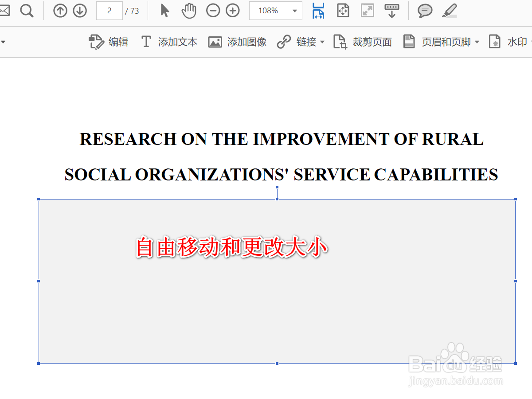Click the email envelope icon
The image size is (532, 399).
point(4,11)
